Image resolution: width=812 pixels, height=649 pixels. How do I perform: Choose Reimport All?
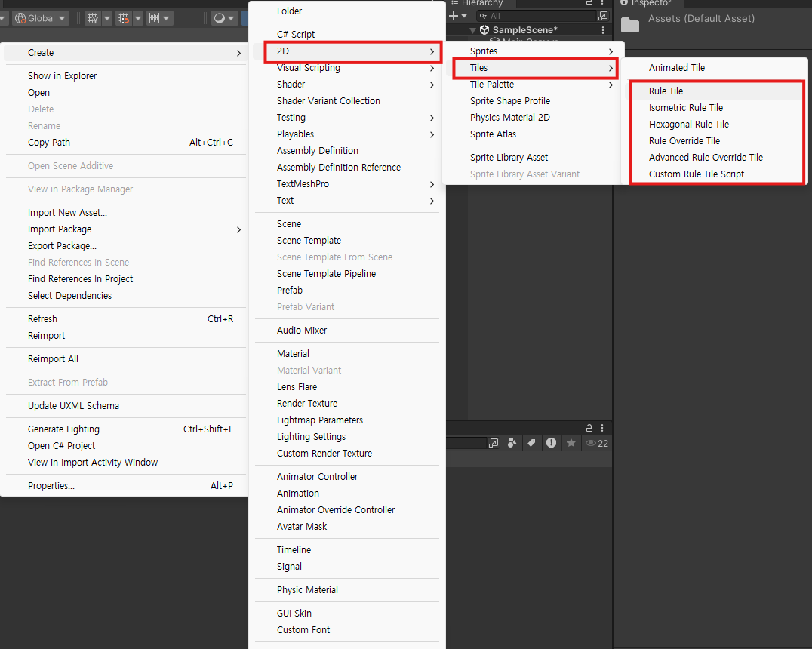(124, 359)
